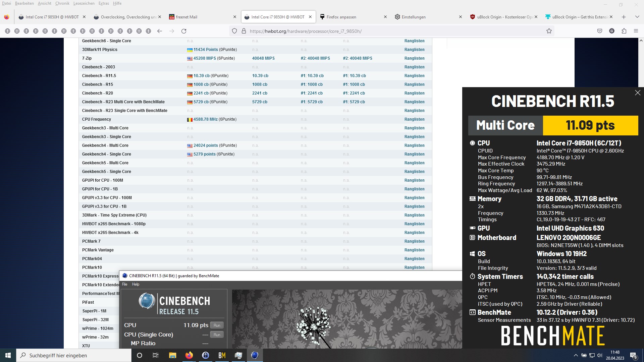This screenshot has width=644, height=362.
Task: Click the volume speaker tray icon
Action: 600,355
